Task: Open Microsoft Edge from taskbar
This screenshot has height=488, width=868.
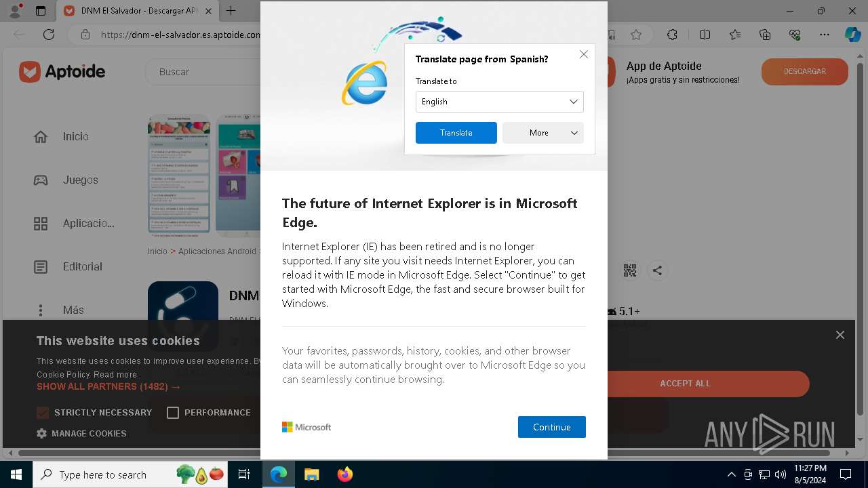Action: point(279,474)
